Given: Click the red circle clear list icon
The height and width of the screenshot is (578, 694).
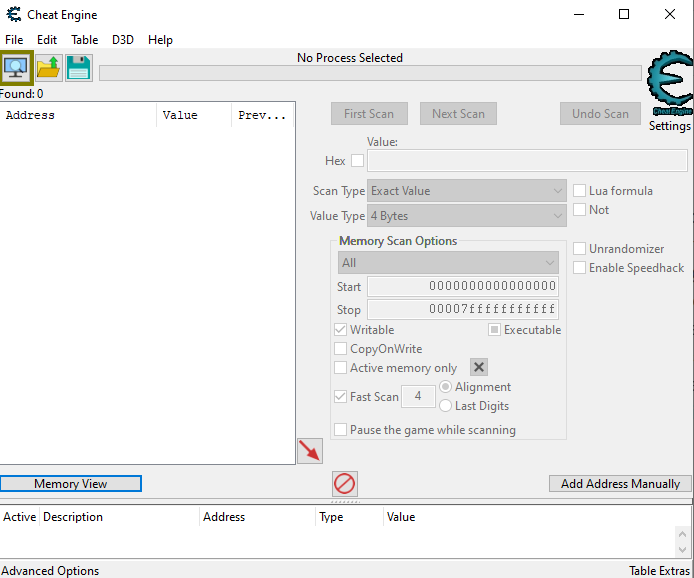Looking at the screenshot, I should tap(344, 484).
